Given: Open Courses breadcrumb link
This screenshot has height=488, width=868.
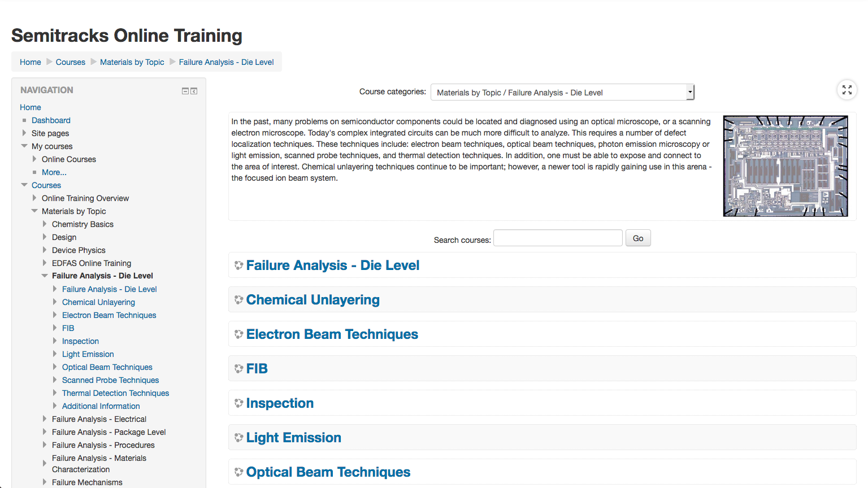Looking at the screenshot, I should point(71,62).
